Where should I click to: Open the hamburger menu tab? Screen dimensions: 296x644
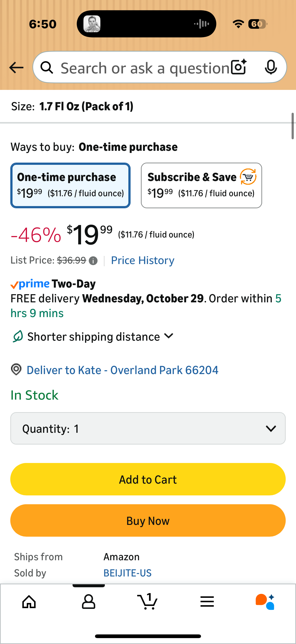pyautogui.click(x=207, y=602)
